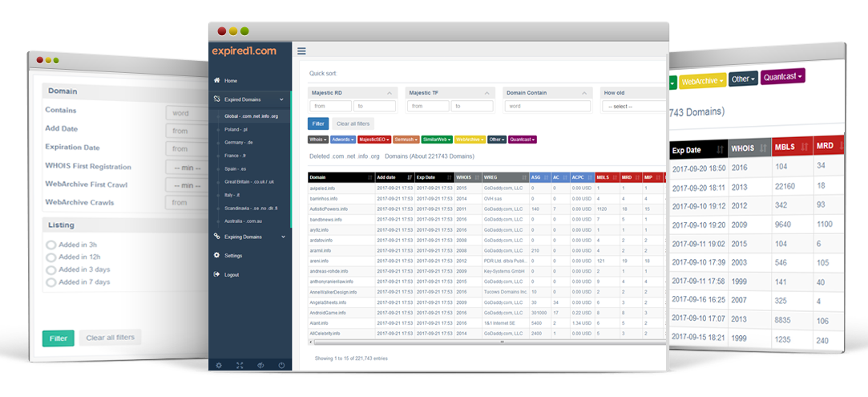Focus the Majestic RD from field
This screenshot has height=397, width=868.
click(x=330, y=107)
